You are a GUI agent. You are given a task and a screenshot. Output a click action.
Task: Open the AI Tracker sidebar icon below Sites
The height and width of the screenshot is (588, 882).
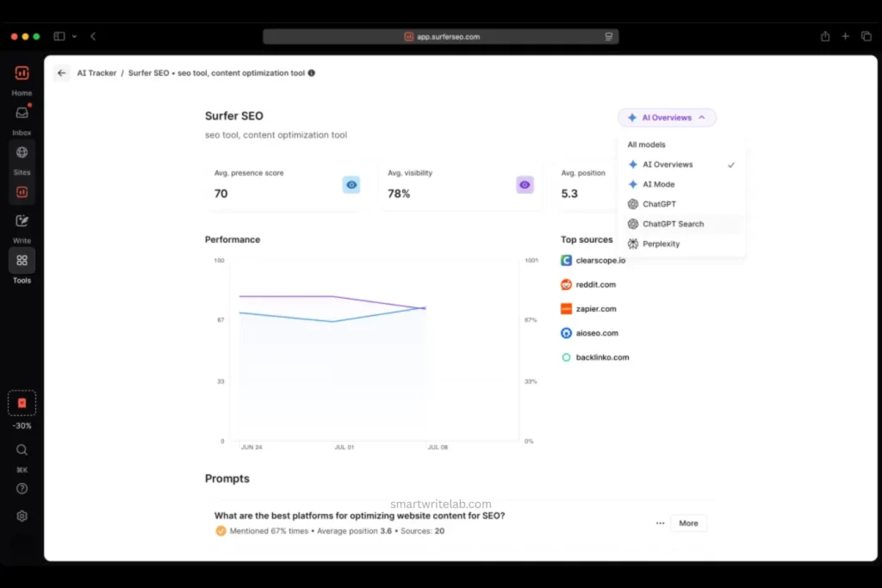point(22,192)
